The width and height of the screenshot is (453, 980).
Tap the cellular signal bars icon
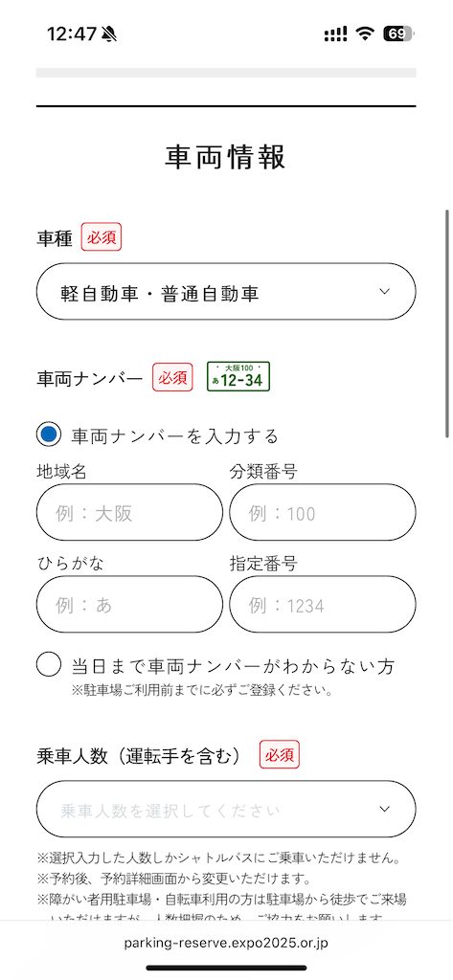336,34
